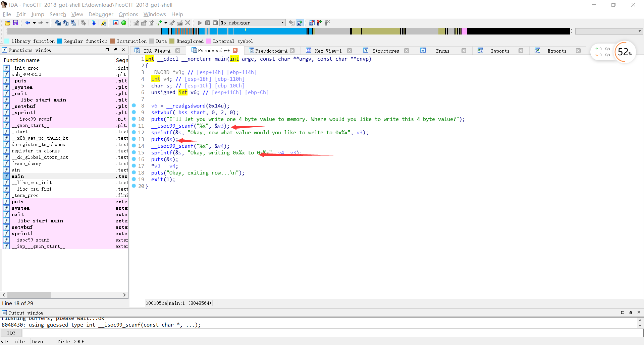Click the blue down-arrow jump icon
The image size is (644, 345).
coord(94,23)
